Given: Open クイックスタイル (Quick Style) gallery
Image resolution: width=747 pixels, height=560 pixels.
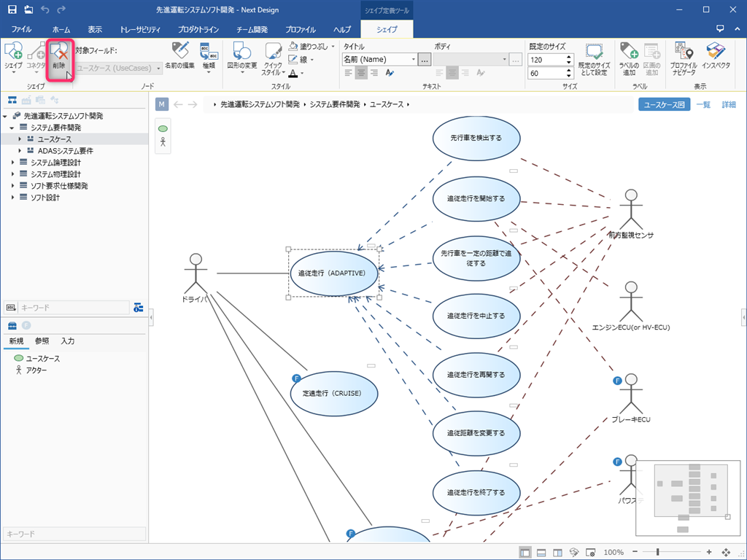Looking at the screenshot, I should coord(273,58).
